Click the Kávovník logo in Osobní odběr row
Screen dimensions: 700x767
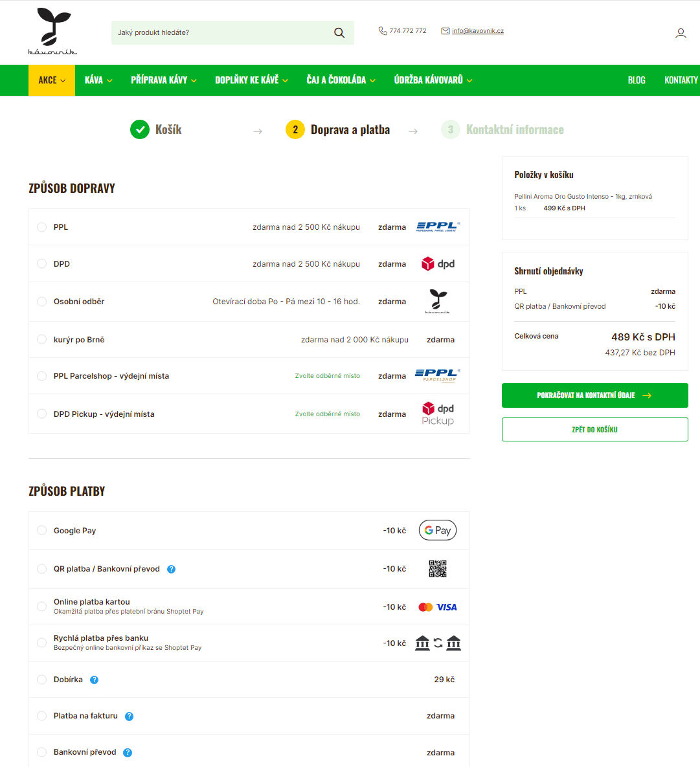[x=438, y=302]
